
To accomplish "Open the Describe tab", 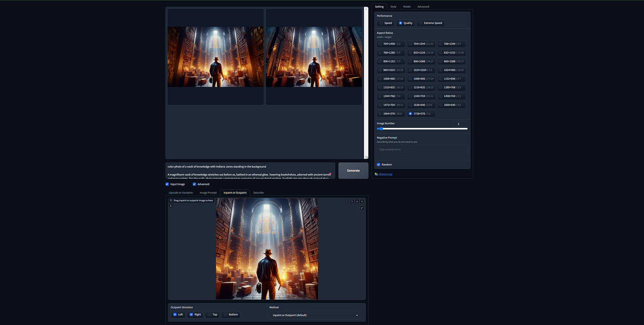I will point(258,193).
